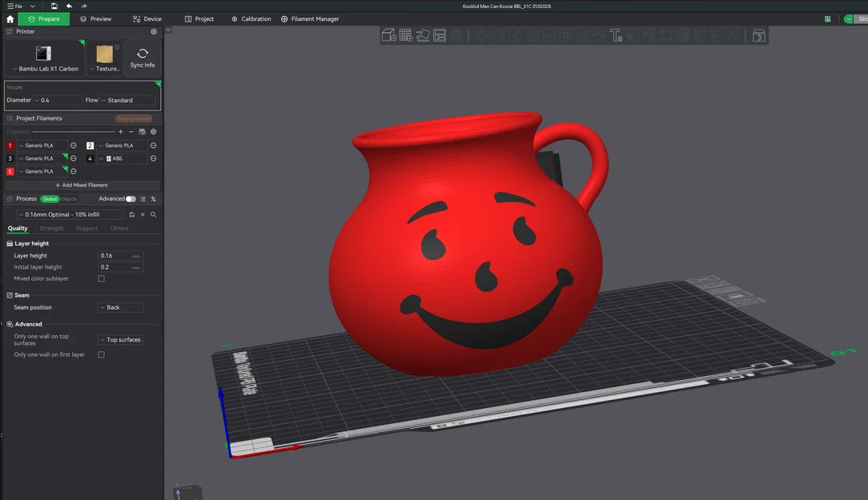
Task: Open the Flow Standard dropdown
Action: 127,100
